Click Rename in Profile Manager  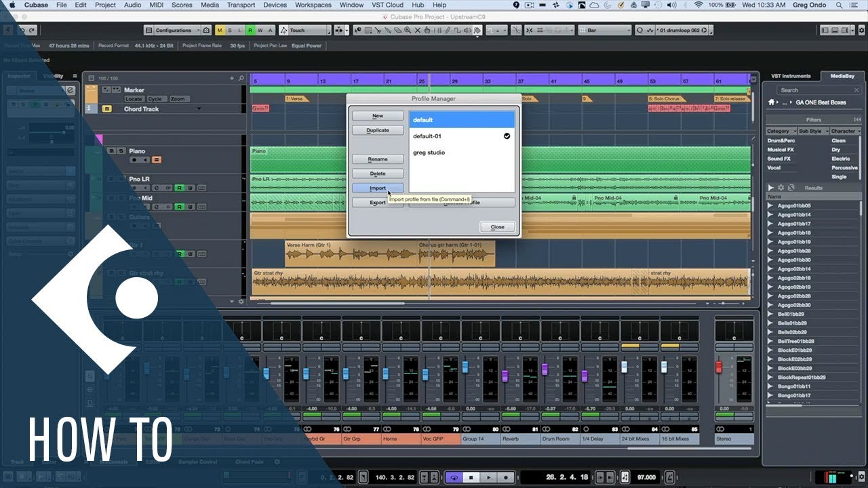pos(378,159)
